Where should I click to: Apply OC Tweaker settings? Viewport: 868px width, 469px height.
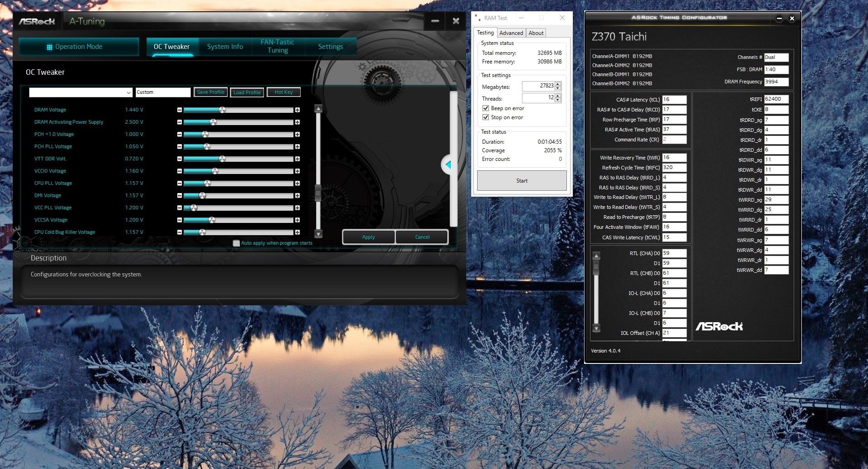[369, 237]
